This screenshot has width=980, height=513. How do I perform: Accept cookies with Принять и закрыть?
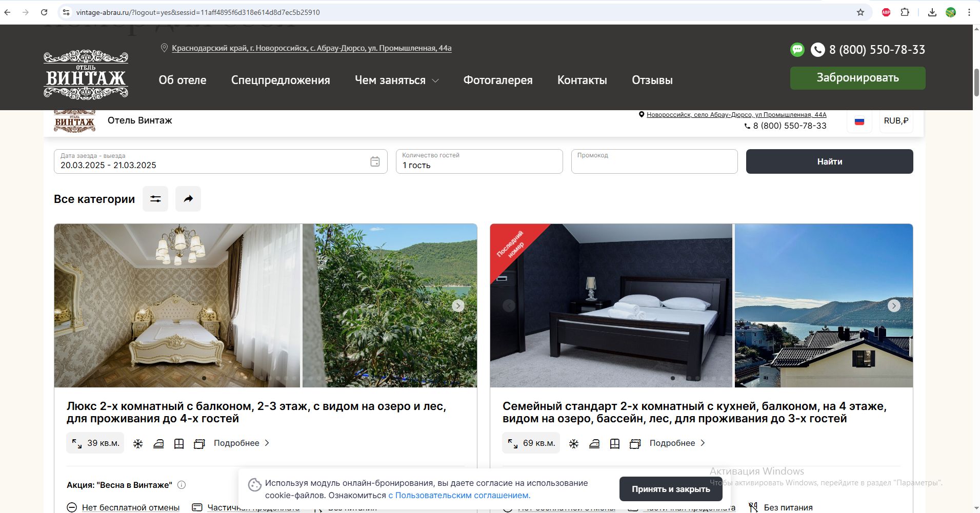671,489
